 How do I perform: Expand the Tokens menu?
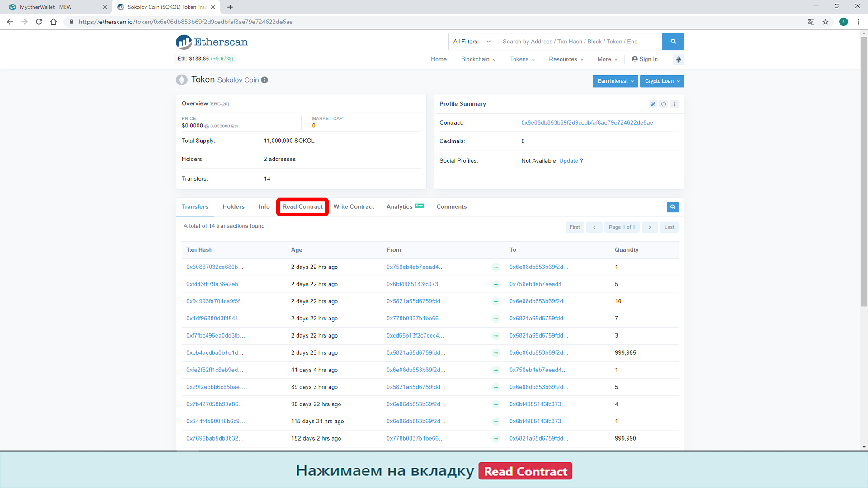click(522, 59)
